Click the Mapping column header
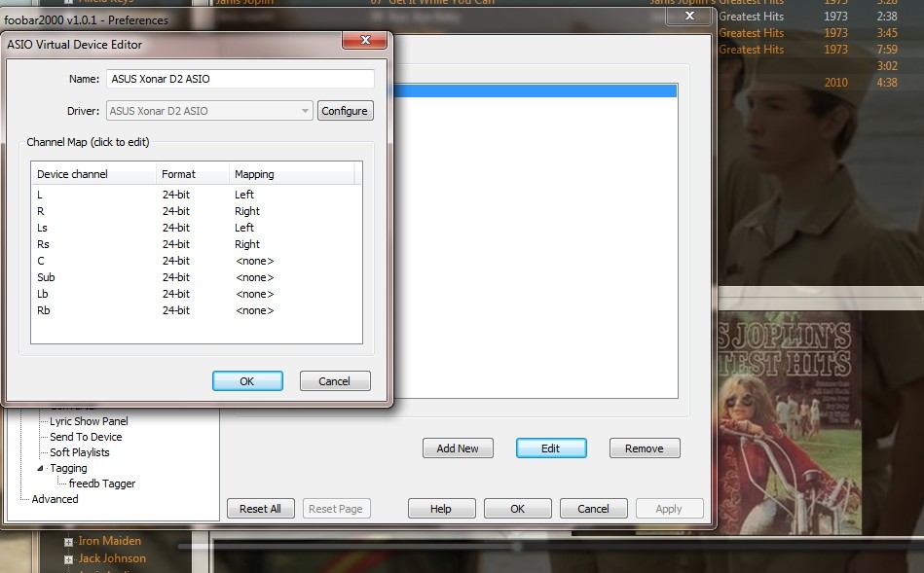The height and width of the screenshot is (573, 924). [x=292, y=174]
